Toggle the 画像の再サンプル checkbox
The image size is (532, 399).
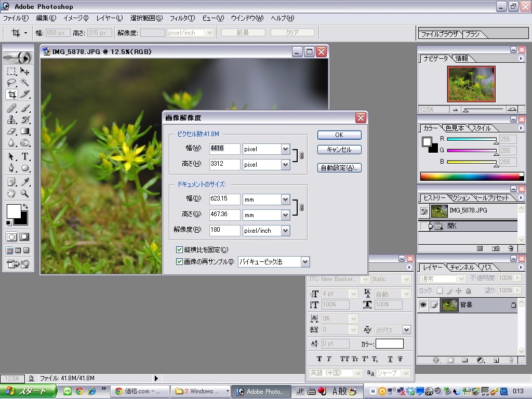[x=180, y=262]
